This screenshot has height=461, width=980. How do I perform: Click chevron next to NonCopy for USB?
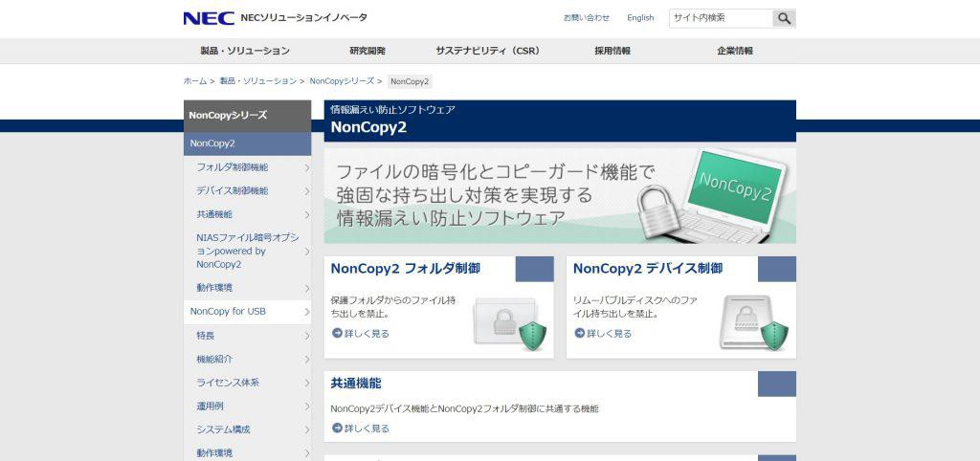[x=307, y=311]
